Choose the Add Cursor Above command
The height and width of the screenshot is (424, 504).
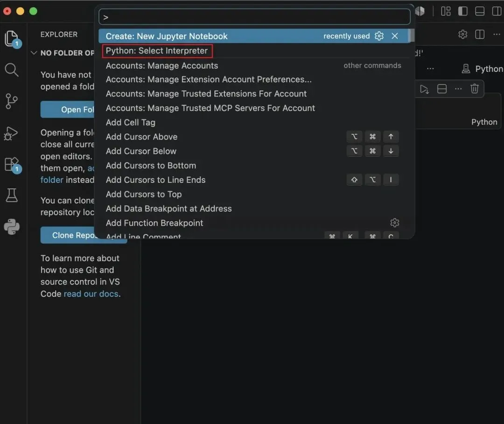click(254, 137)
